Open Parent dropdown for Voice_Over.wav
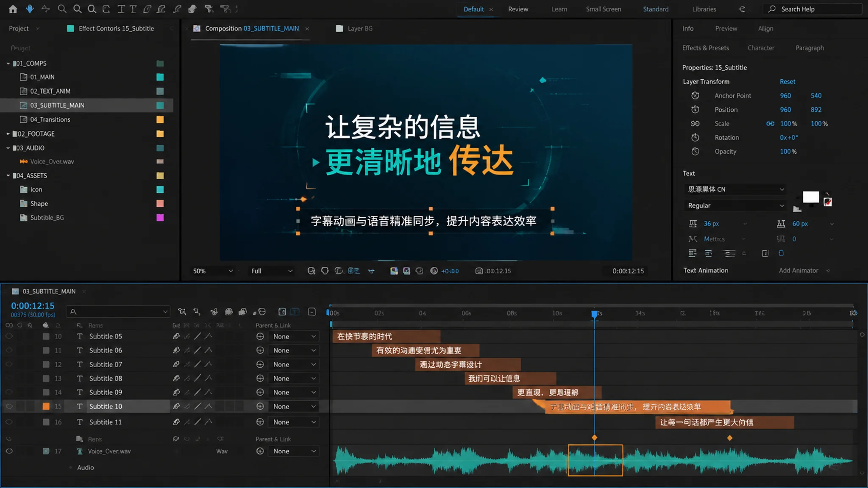The height and width of the screenshot is (488, 868). pyautogui.click(x=293, y=451)
